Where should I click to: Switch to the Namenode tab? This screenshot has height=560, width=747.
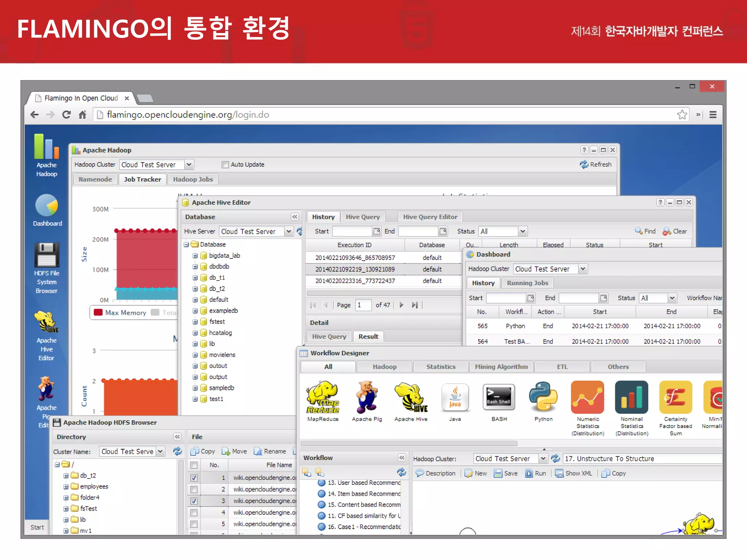(x=95, y=179)
